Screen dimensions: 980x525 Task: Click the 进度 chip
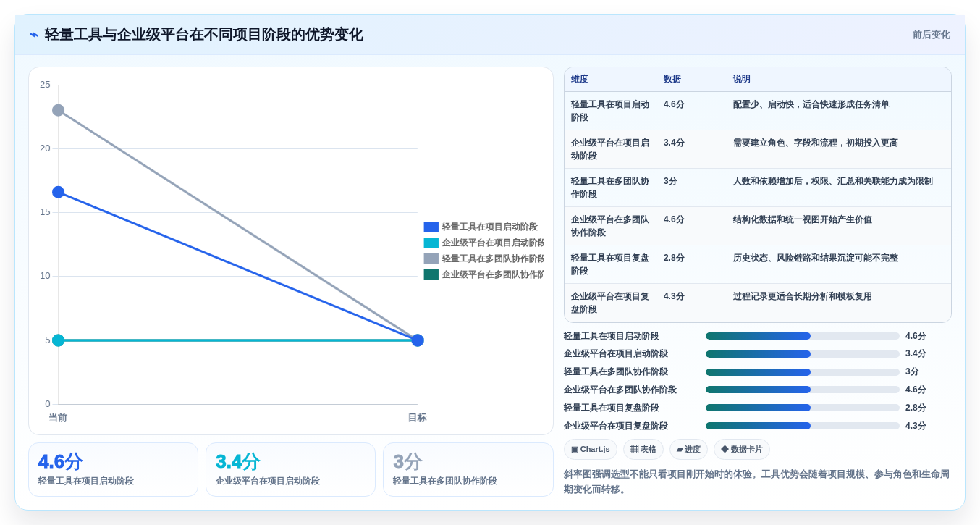(x=688, y=449)
